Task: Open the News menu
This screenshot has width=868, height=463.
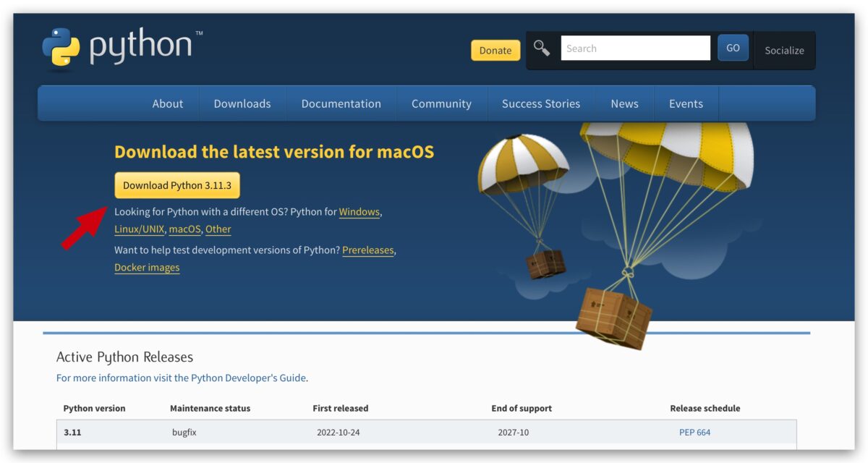Action: (x=624, y=103)
